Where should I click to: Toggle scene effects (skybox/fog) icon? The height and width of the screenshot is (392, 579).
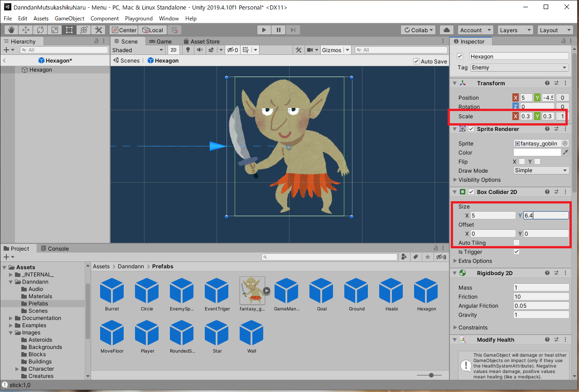(211, 50)
